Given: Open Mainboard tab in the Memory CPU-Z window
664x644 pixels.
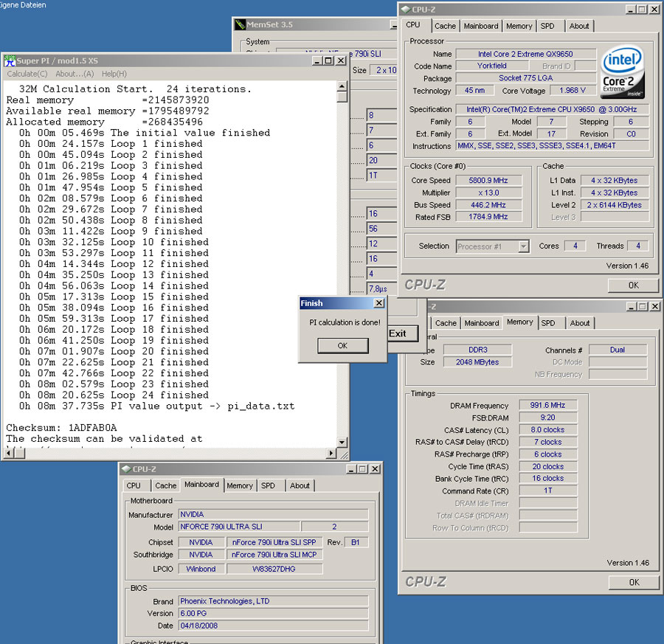Looking at the screenshot, I should (x=482, y=323).
